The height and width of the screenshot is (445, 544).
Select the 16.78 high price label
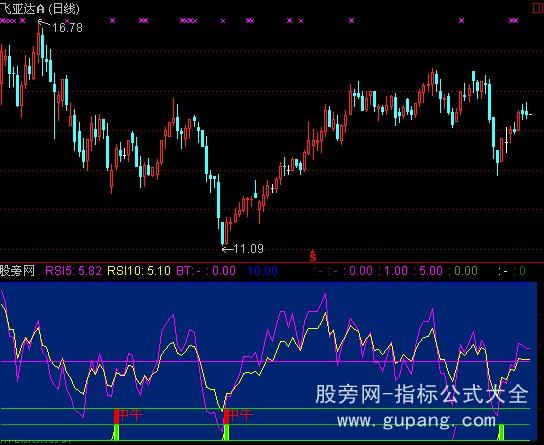[67, 27]
